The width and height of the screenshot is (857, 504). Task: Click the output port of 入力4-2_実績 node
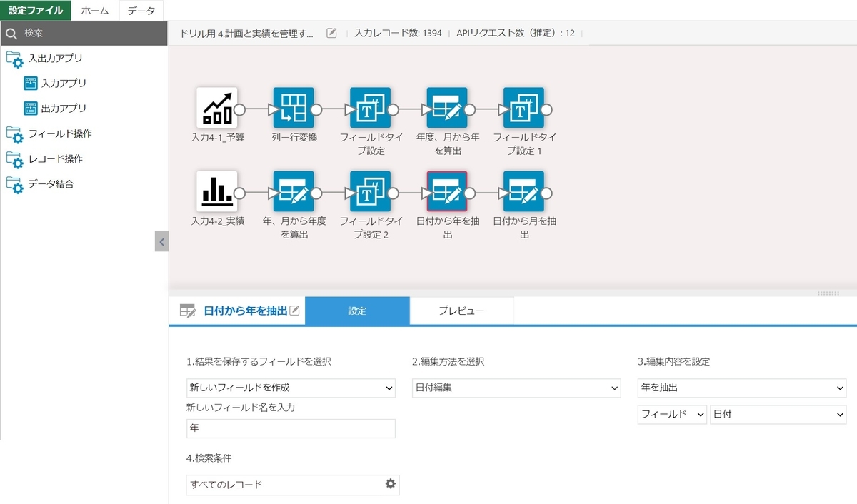tap(240, 193)
